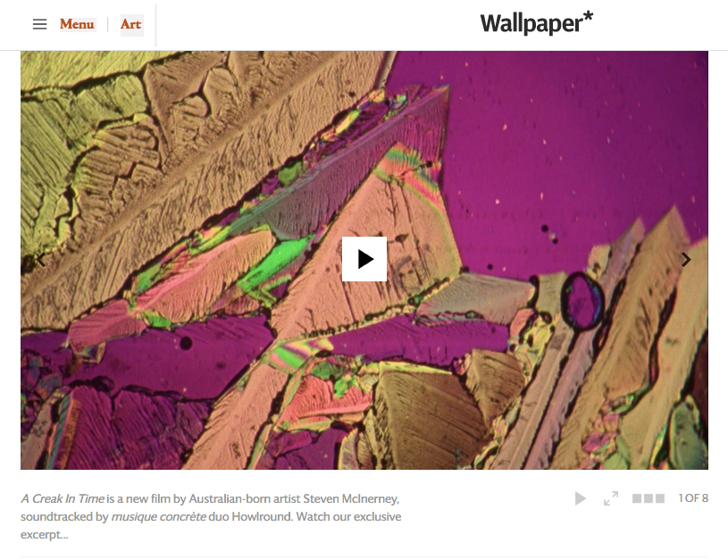Screen dimensions: 728x560
Task: Click the dark ringed bubble in image
Action: (582, 301)
